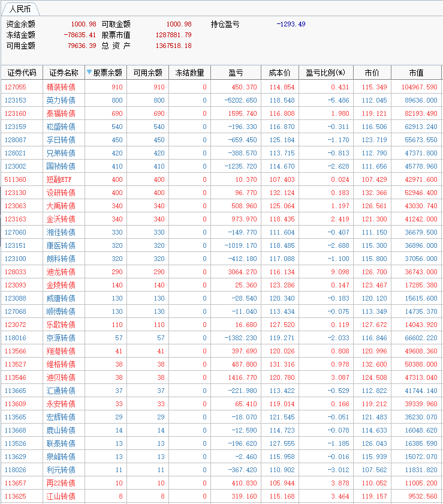Image resolution: width=443 pixels, height=504 pixels.
Task: Sort by 证券名称 column header
Action: pyautogui.click(x=64, y=73)
